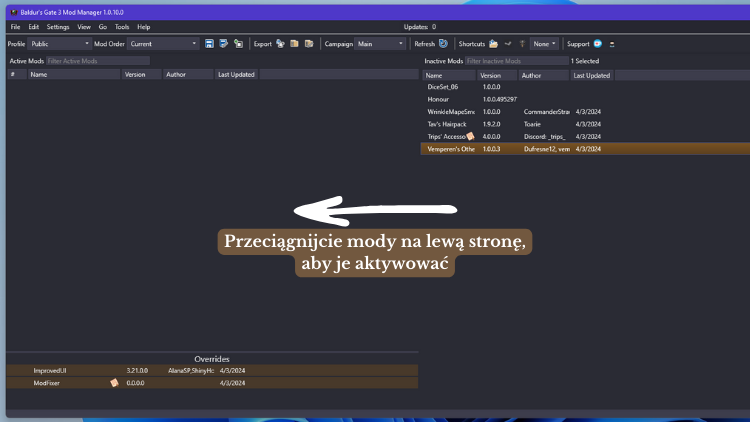Click ImprovedUI version 3.21.0.0

tap(137, 370)
